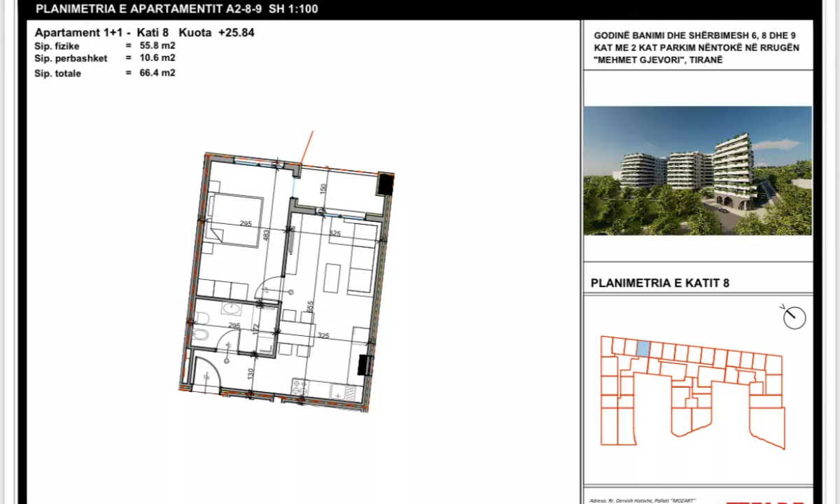840x504 pixels.
Task: Select the blue highlighted apartment on floor map
Action: coord(643,348)
